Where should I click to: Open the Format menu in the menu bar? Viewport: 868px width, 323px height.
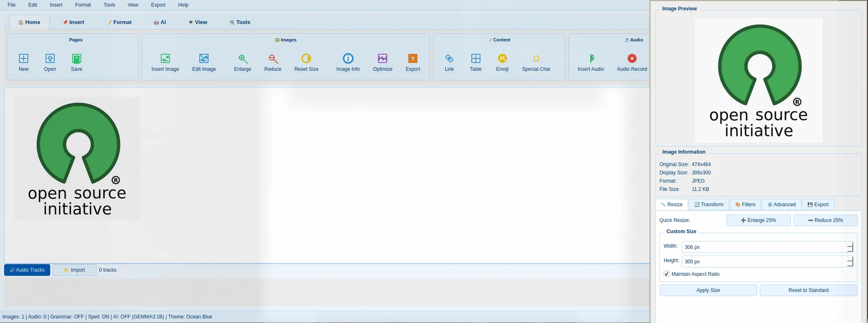tap(83, 5)
